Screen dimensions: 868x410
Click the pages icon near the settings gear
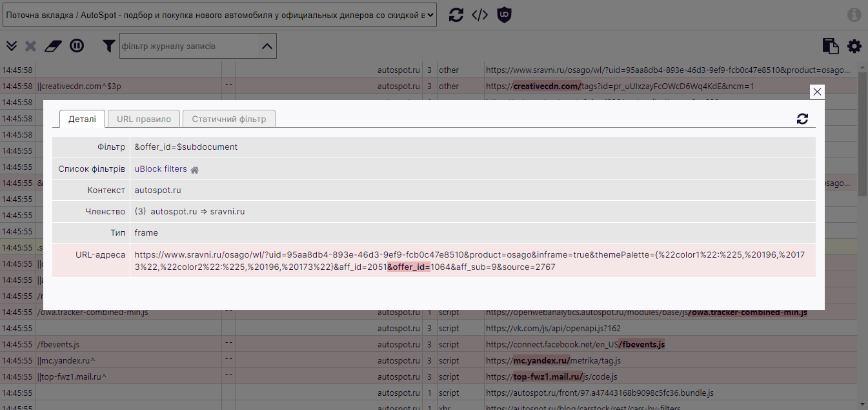pos(829,45)
